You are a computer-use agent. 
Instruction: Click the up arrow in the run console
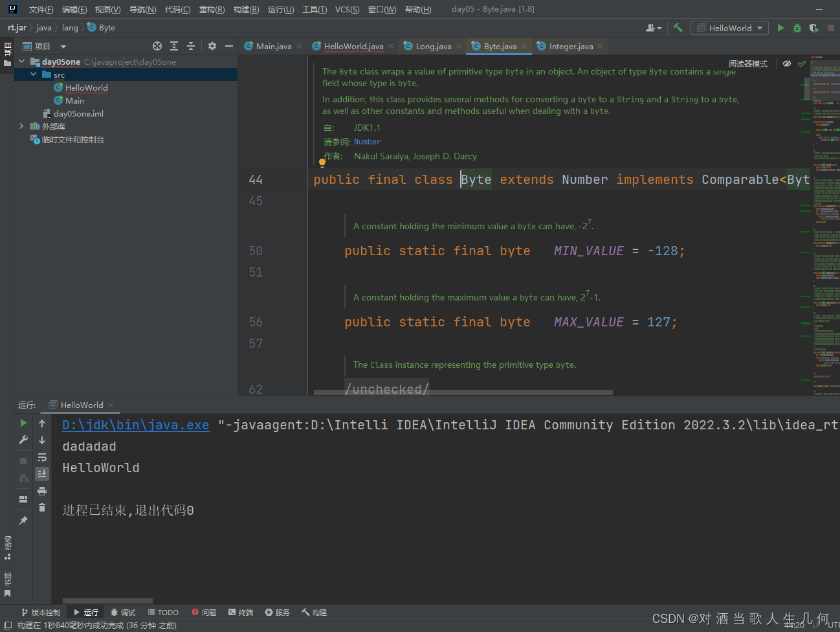coord(42,423)
